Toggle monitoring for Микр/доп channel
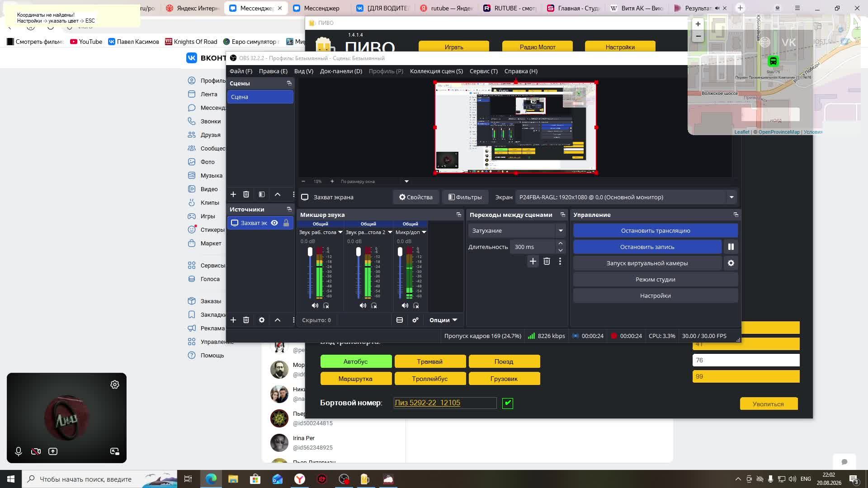 (416, 305)
